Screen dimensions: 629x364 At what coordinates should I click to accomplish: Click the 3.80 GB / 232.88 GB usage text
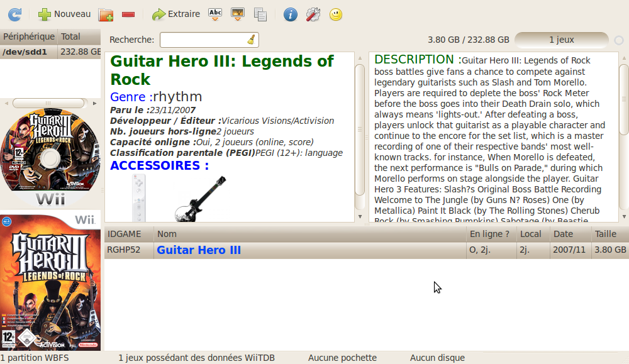[x=468, y=40]
